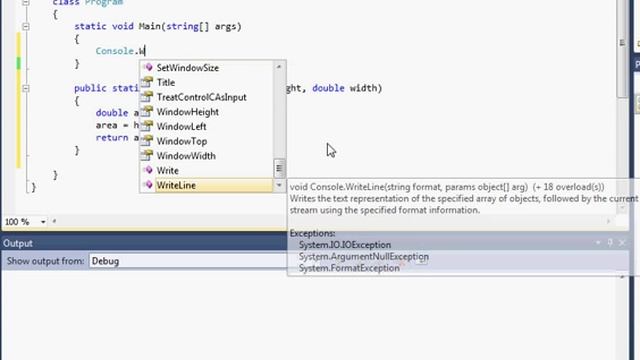640x360 pixels.
Task: Click the WindowLeft property icon
Action: (147, 126)
